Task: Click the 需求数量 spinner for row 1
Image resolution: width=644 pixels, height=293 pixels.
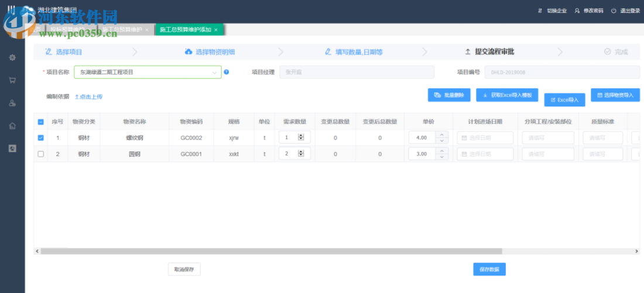Action: click(x=301, y=137)
